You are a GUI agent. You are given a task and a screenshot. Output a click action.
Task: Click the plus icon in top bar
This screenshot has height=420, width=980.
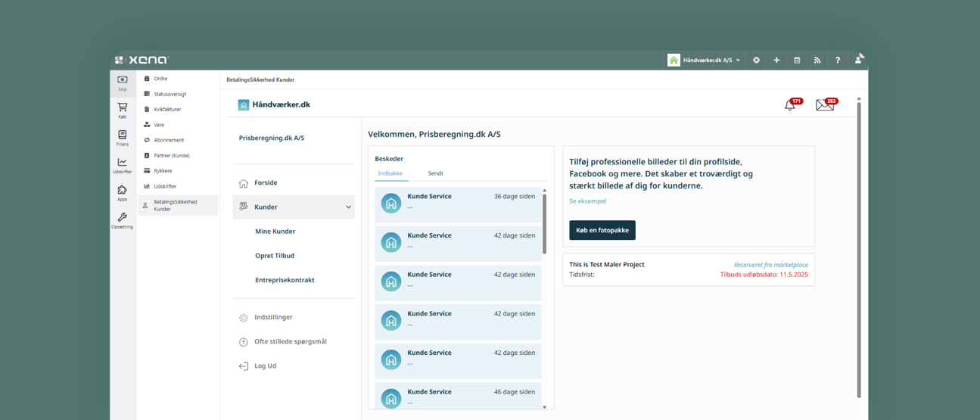coord(776,61)
